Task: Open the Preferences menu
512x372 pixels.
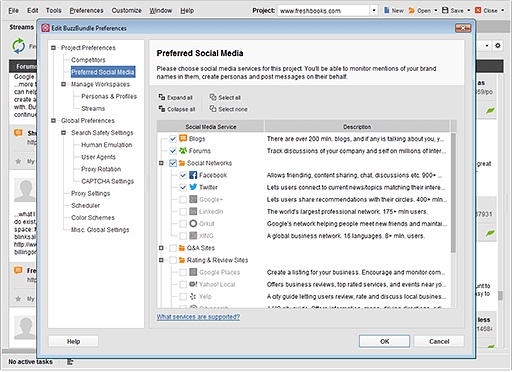Action: click(x=86, y=10)
